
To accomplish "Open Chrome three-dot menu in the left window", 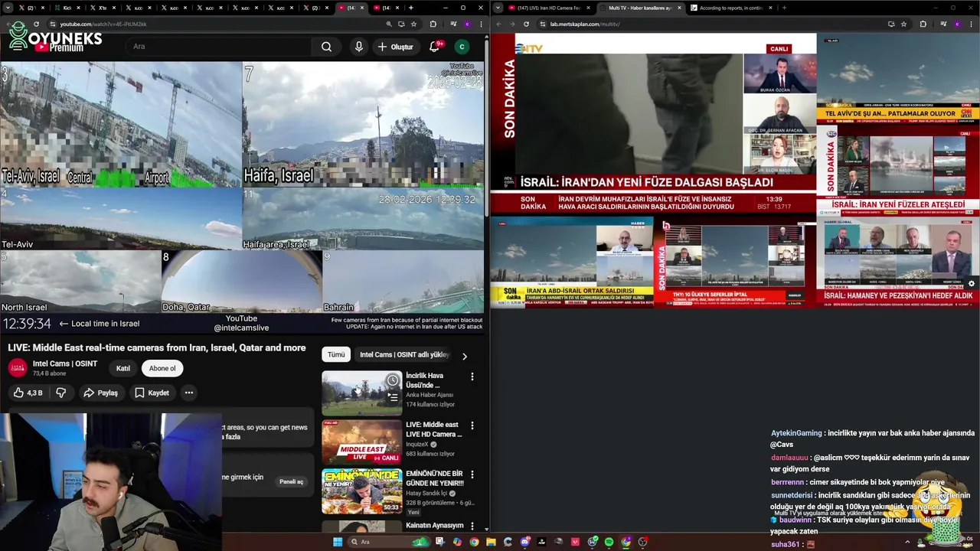I will click(x=481, y=24).
